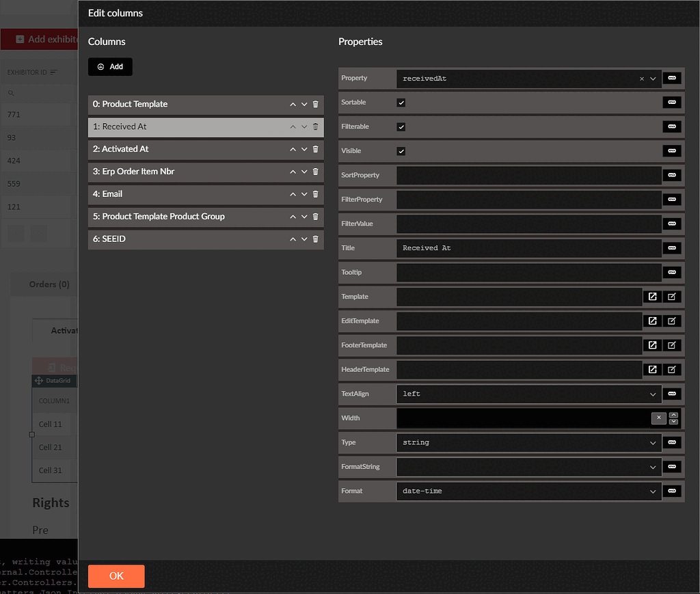Confirm with the OK button
700x594 pixels.
pyautogui.click(x=116, y=576)
